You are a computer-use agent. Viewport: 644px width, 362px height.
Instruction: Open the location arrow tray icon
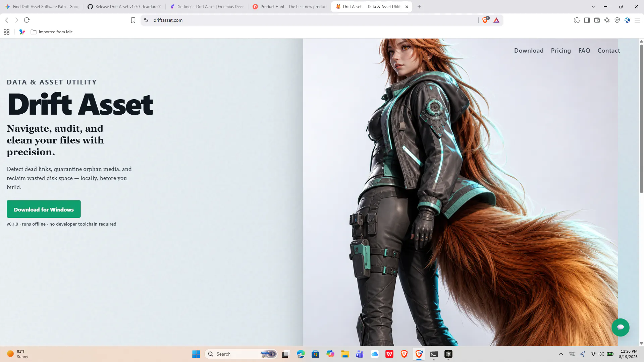pyautogui.click(x=583, y=354)
